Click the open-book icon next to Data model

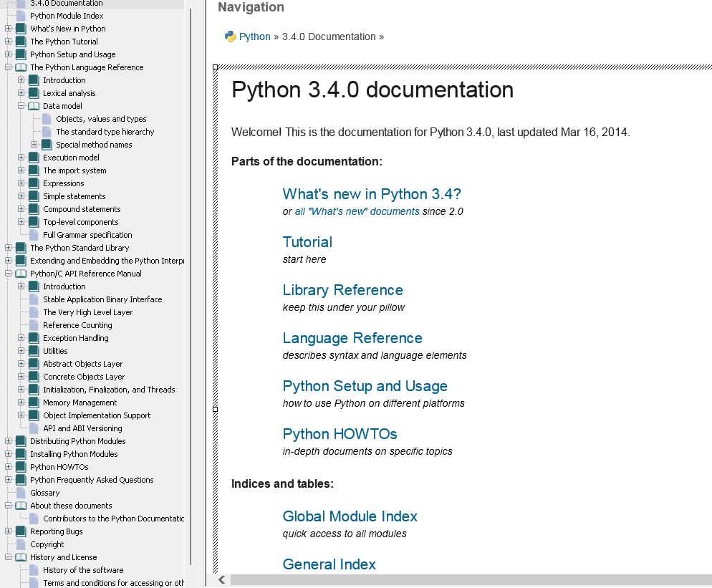pos(34,106)
